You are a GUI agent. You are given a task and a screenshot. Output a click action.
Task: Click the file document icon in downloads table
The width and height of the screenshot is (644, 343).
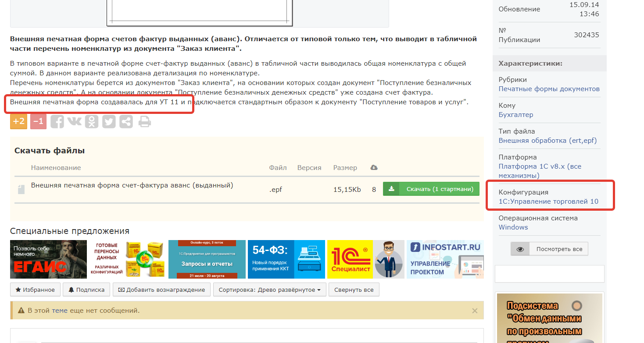pos(21,190)
